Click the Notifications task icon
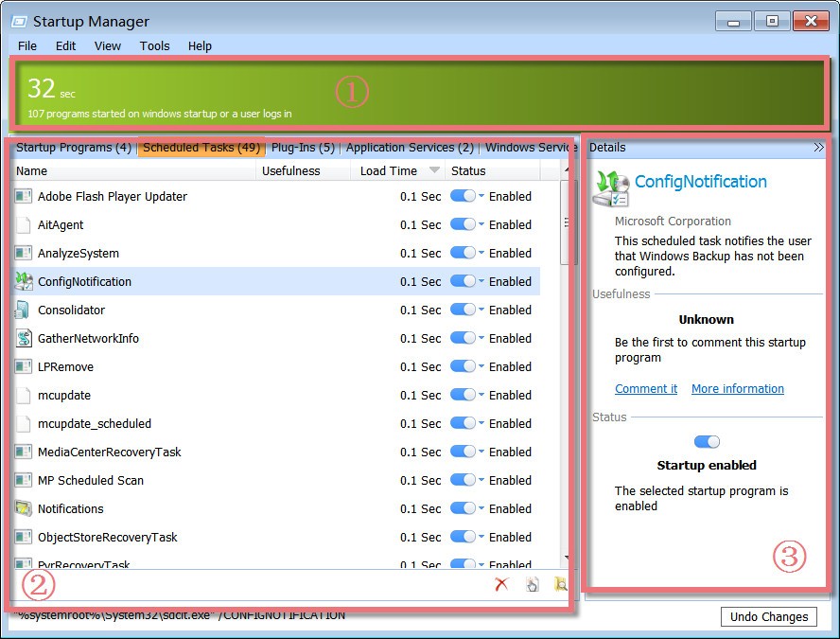This screenshot has height=639, width=840. pyautogui.click(x=24, y=508)
